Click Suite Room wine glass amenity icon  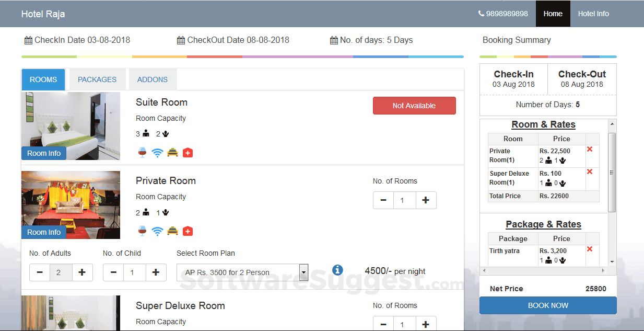[142, 152]
